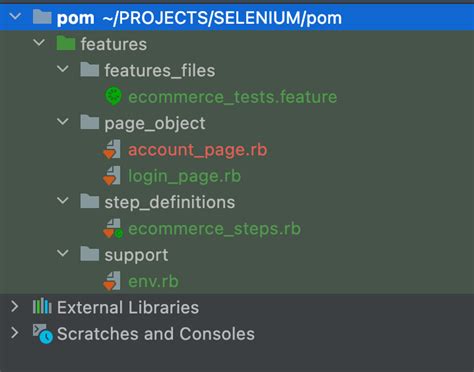Expand the Scratches and Consoles node
474x372 pixels.
point(15,333)
